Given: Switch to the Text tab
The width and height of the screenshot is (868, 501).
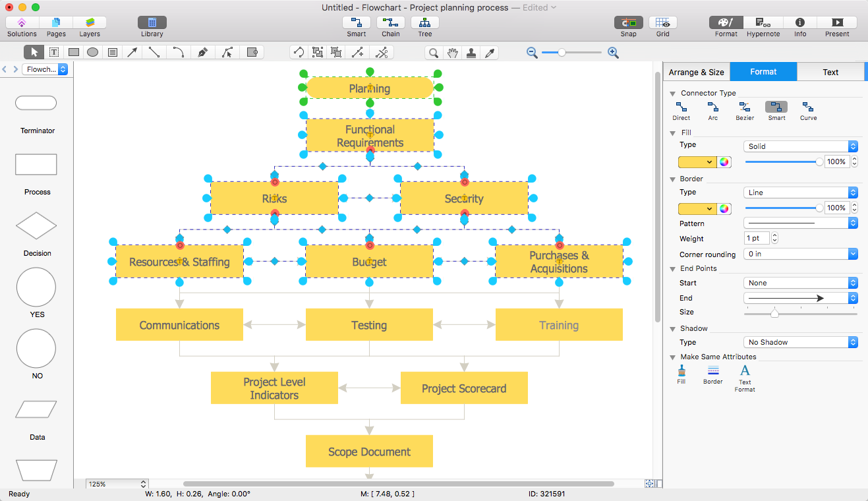Looking at the screenshot, I should tap(830, 72).
